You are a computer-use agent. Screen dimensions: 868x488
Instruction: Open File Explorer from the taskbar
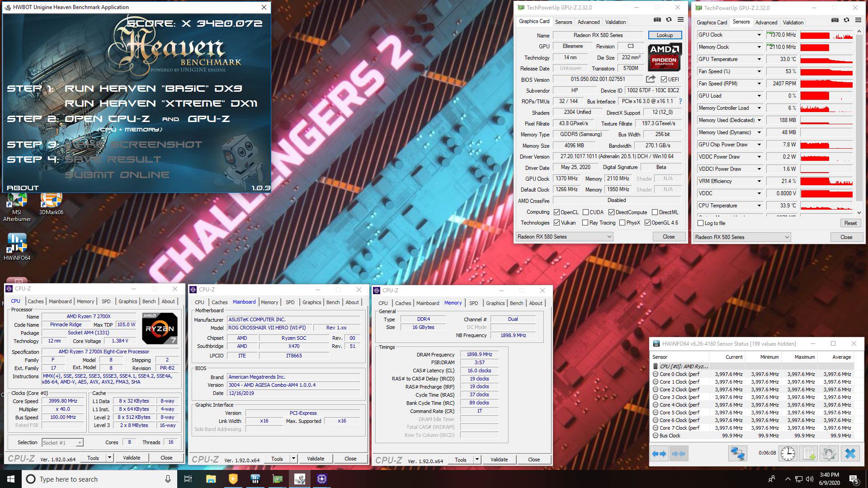click(x=211, y=479)
